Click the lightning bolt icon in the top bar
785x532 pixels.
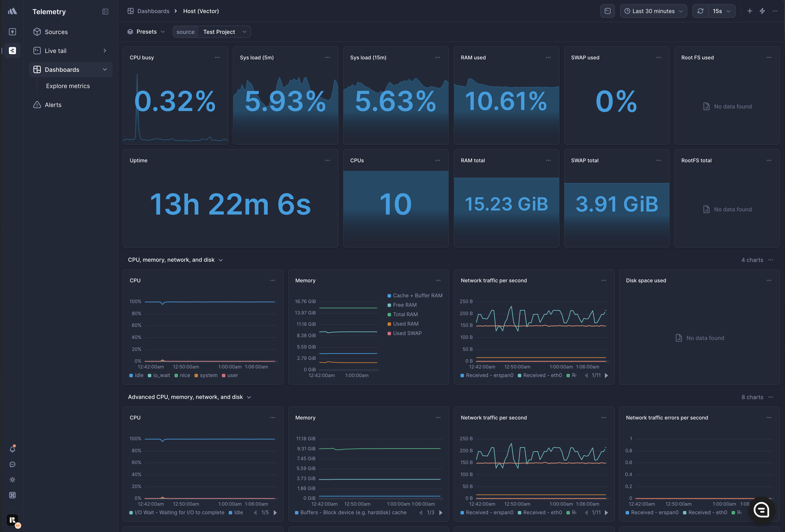762,11
